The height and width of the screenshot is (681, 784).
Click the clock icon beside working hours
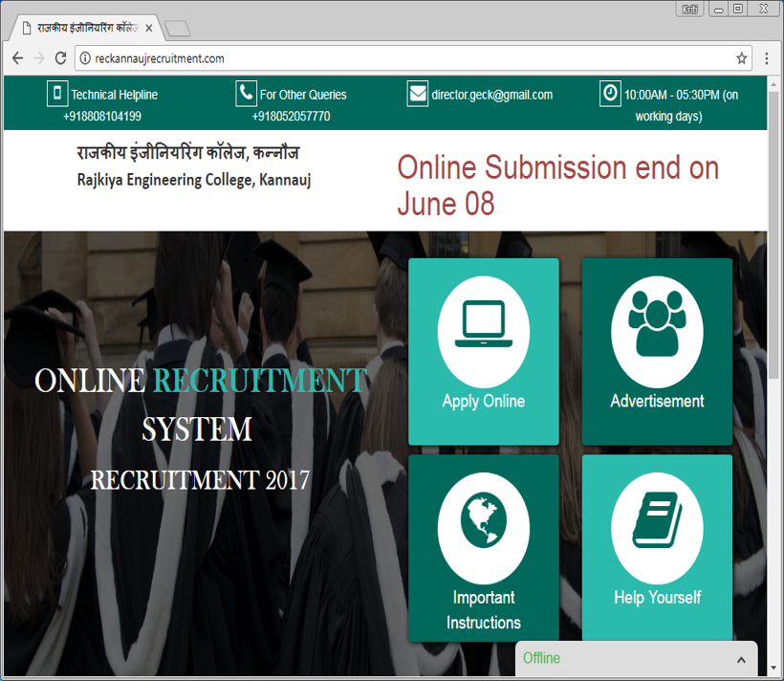pos(610,94)
